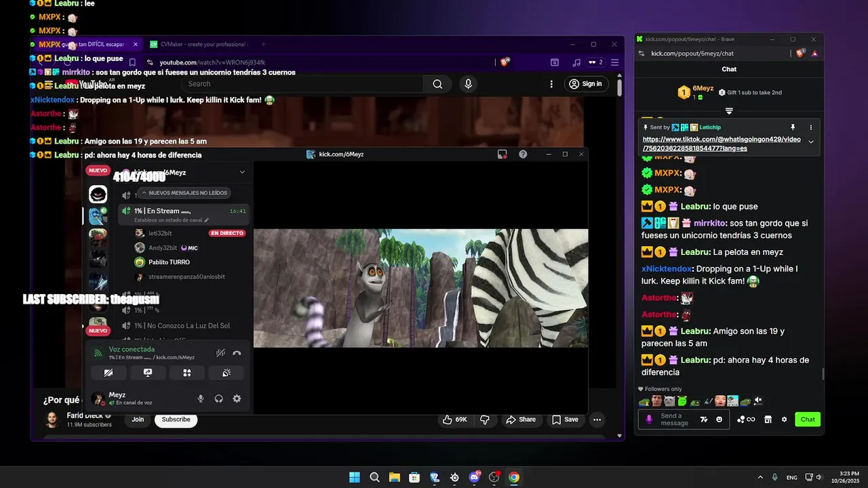This screenshot has height=488, width=868.
Task: Select the '1% | En Stream' voice channel
Action: pyautogui.click(x=183, y=214)
